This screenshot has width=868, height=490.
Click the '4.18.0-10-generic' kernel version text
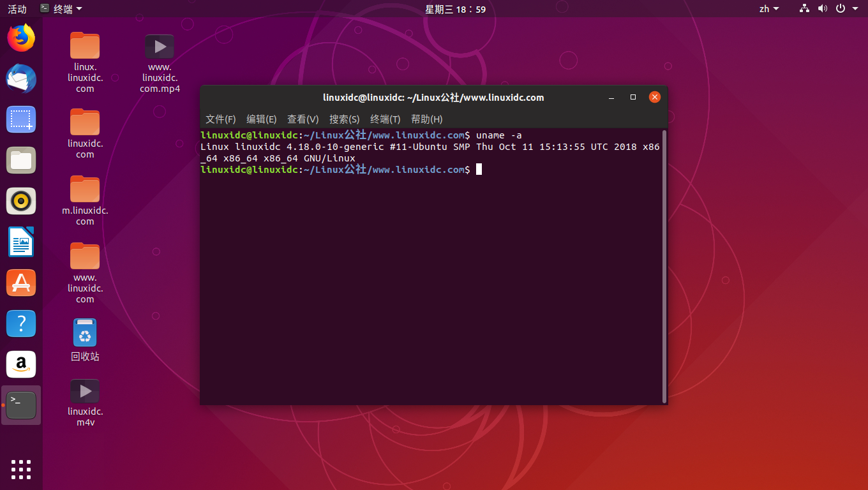click(336, 147)
